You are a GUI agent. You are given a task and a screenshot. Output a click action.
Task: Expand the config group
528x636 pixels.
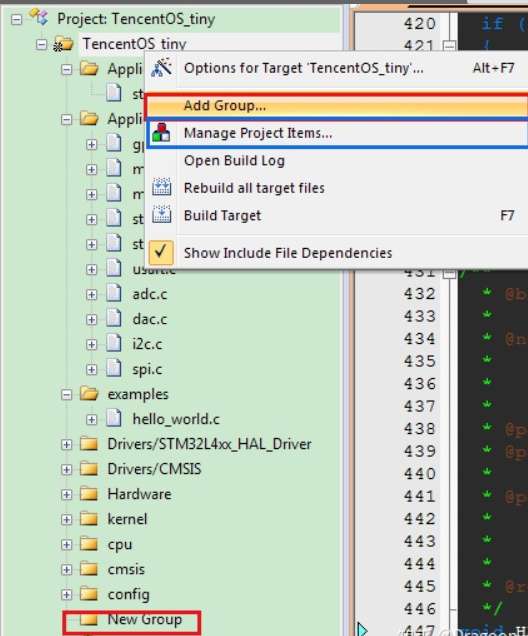pos(67,595)
